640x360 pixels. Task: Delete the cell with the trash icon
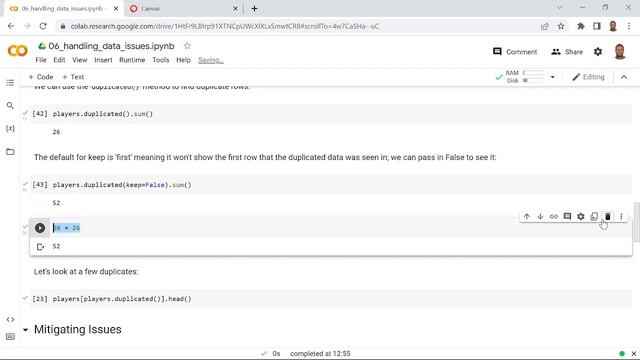coord(607,216)
